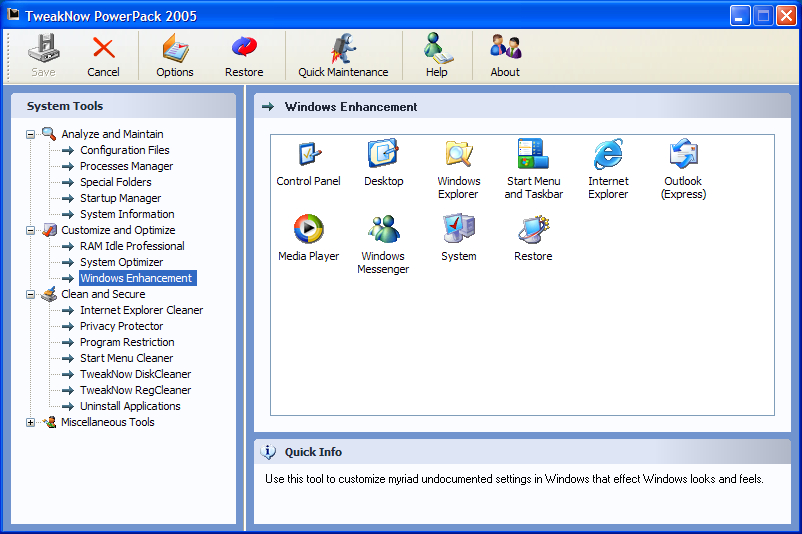Open the Control Panel tweak icon
The height and width of the screenshot is (534, 802).
(308, 153)
